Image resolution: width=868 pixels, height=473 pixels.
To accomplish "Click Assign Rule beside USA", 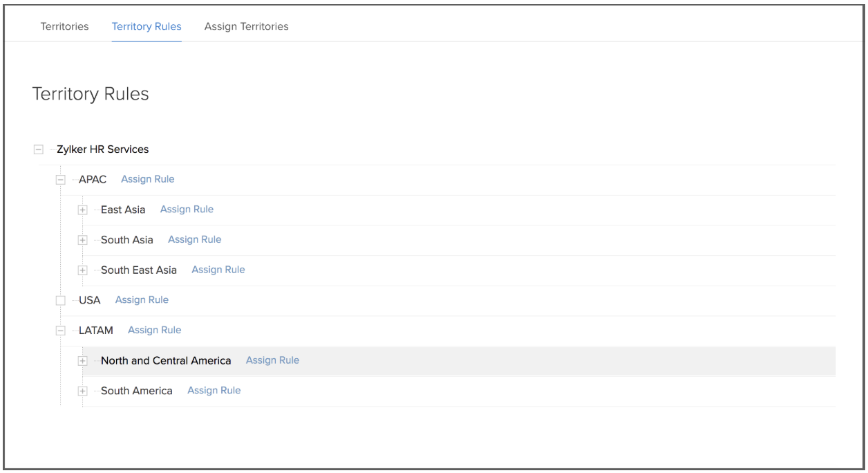I will pos(142,299).
